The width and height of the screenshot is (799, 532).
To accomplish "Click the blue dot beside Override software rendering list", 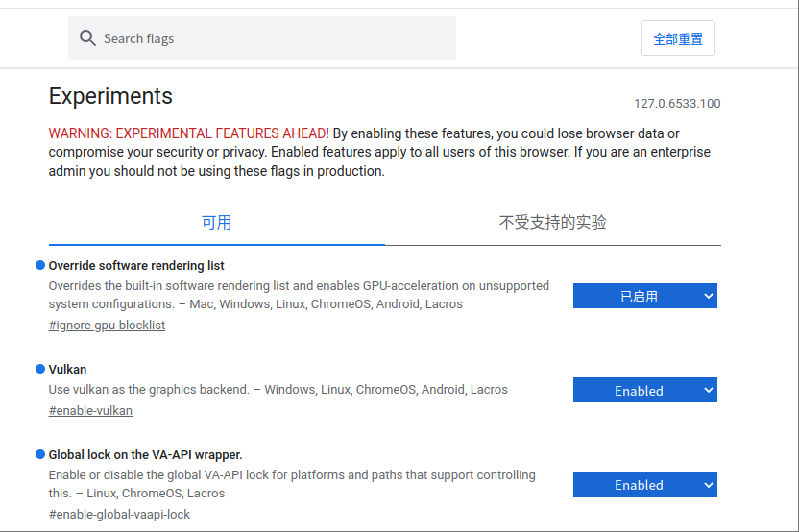I will click(x=40, y=265).
